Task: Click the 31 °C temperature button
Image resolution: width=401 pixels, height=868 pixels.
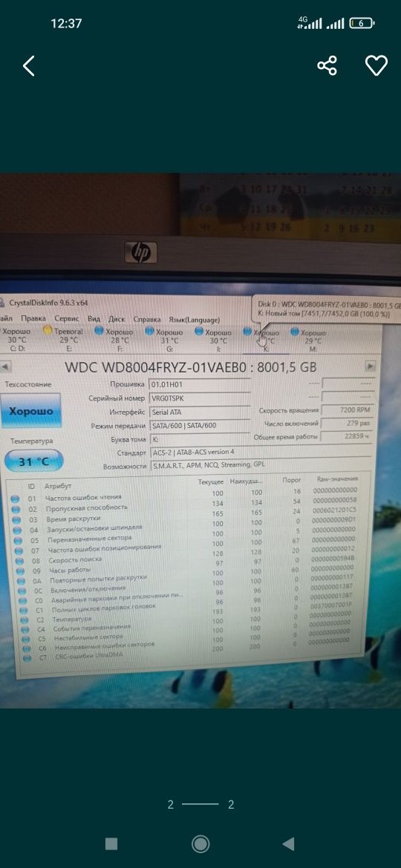Action: [33, 461]
